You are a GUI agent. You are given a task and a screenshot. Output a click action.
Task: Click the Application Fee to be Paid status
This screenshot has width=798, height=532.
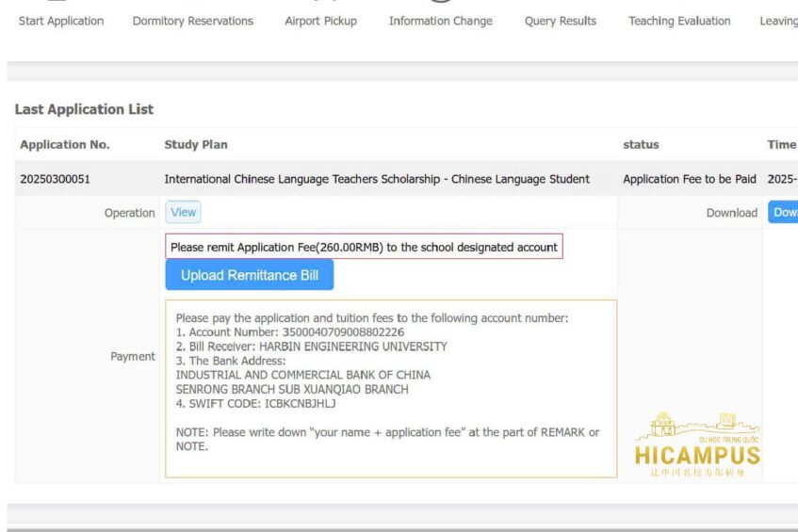click(689, 179)
